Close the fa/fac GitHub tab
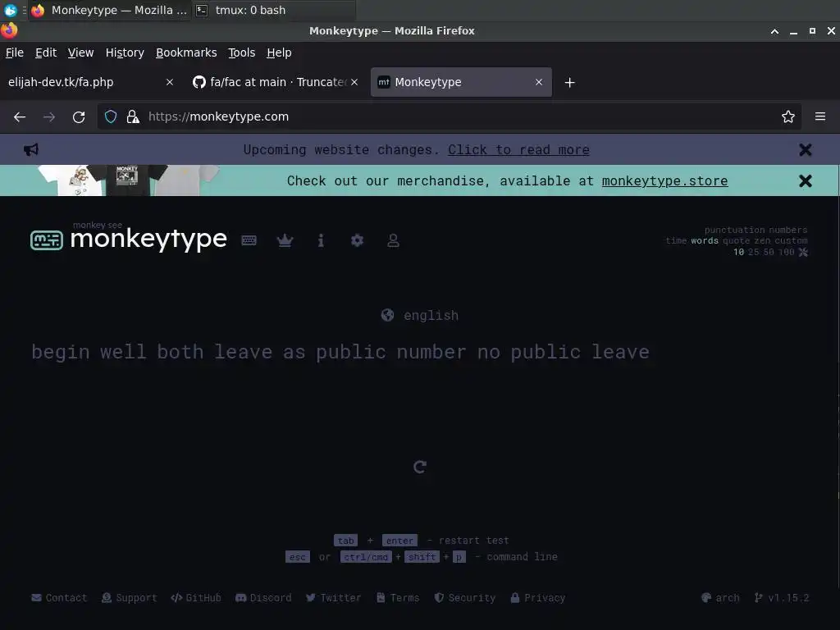This screenshot has height=630, width=840. [354, 82]
